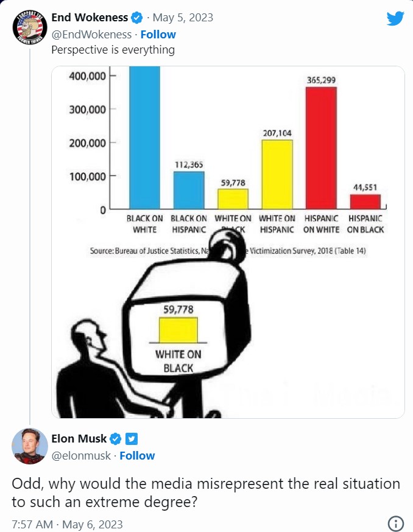Click "Perspective is everything" tweet text
Image resolution: width=413 pixels, height=532 pixels.
[113, 50]
